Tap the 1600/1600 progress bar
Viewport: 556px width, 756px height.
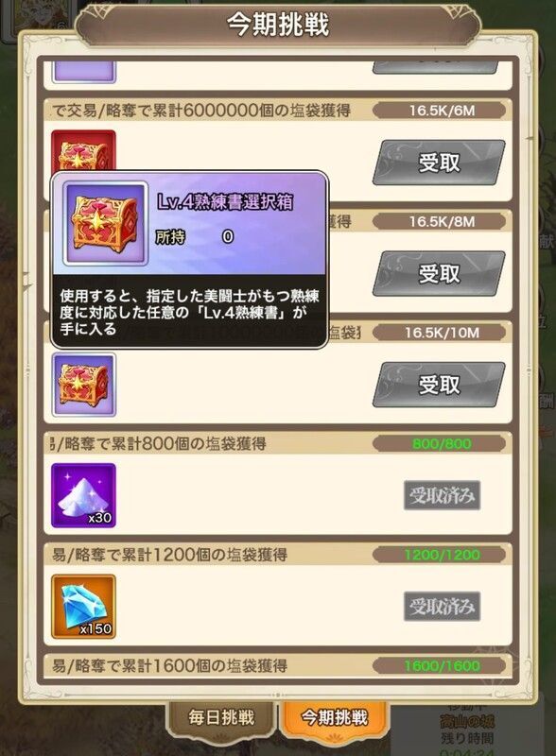(x=441, y=665)
